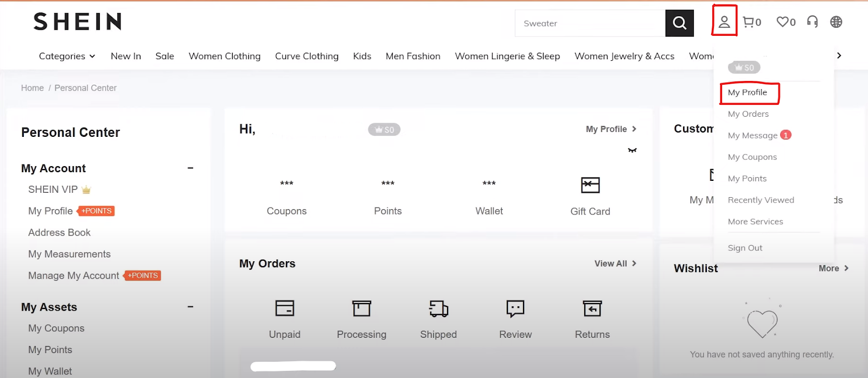Collapse the My Assets section
This screenshot has height=378, width=868.
(x=190, y=307)
